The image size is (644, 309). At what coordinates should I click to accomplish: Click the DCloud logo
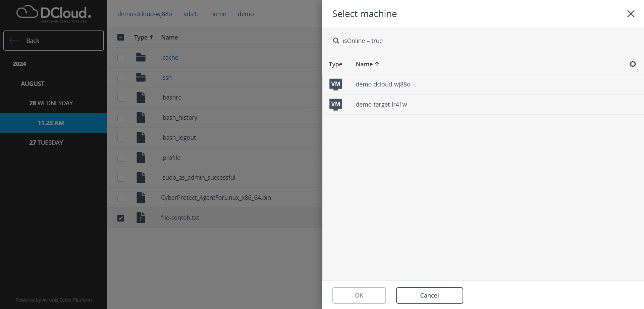click(x=54, y=14)
